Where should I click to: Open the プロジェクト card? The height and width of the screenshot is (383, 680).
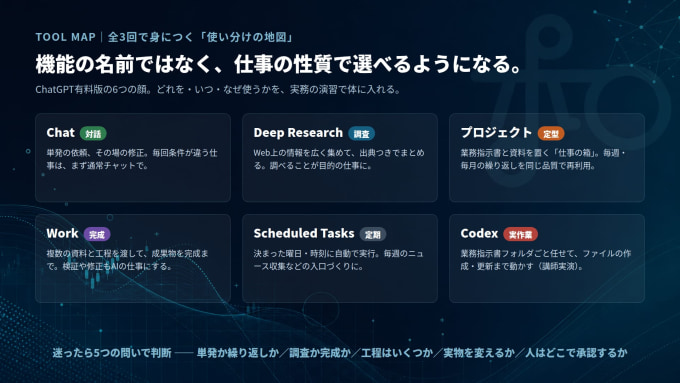click(546, 157)
